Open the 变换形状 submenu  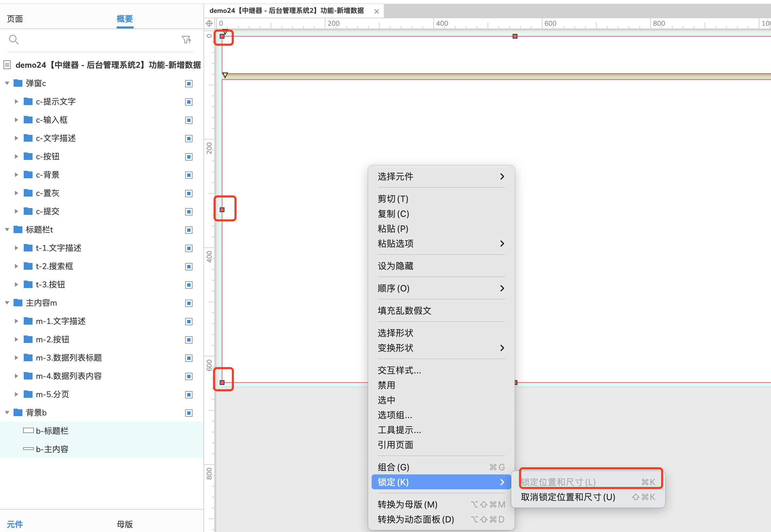[441, 348]
